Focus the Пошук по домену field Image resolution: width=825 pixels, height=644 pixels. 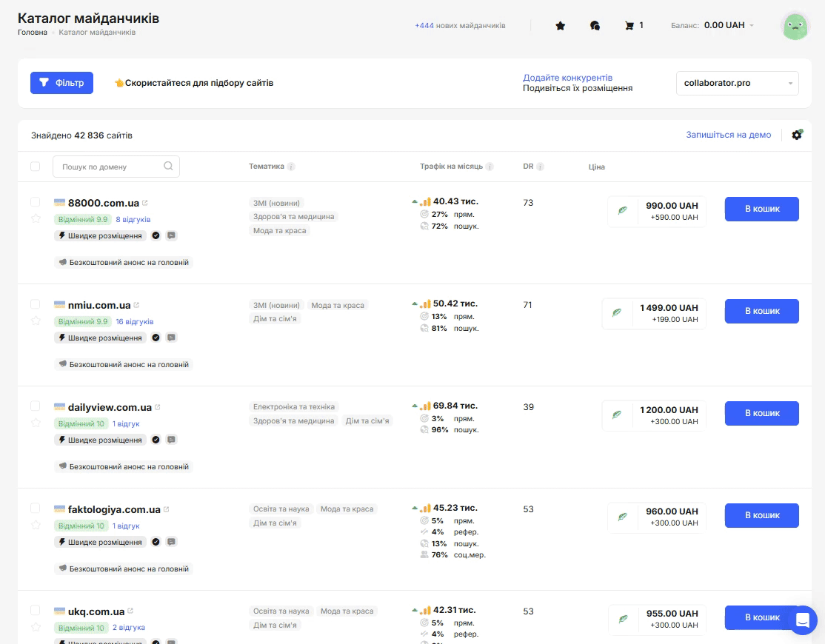pyautogui.click(x=116, y=167)
